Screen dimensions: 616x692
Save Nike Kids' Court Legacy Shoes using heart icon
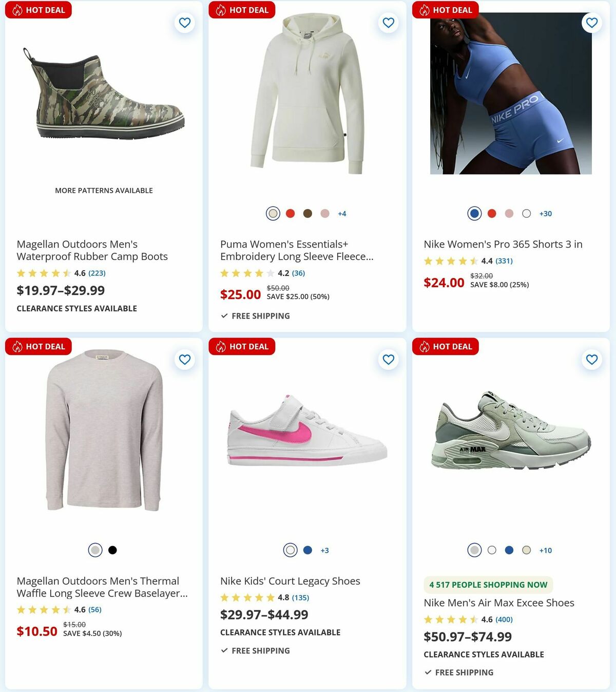coord(388,360)
